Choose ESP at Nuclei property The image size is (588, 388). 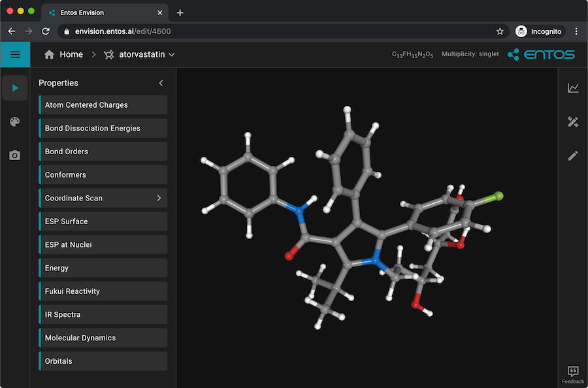tap(103, 244)
